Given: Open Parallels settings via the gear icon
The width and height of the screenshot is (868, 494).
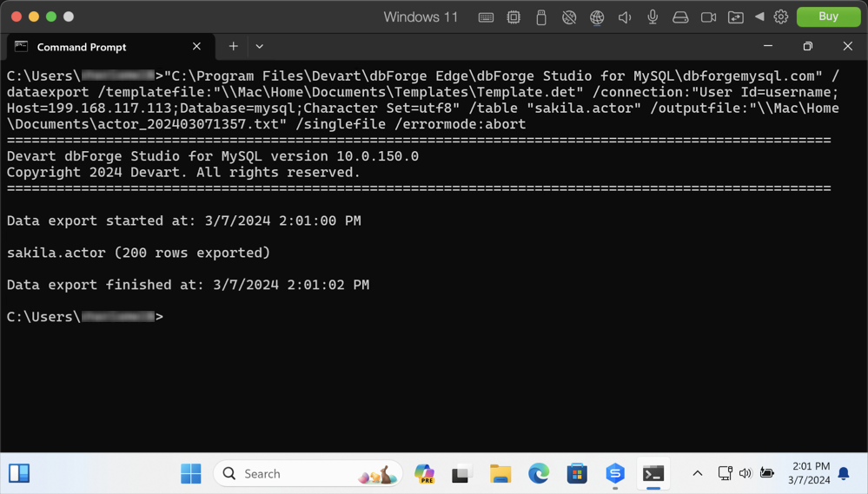Looking at the screenshot, I should 780,16.
